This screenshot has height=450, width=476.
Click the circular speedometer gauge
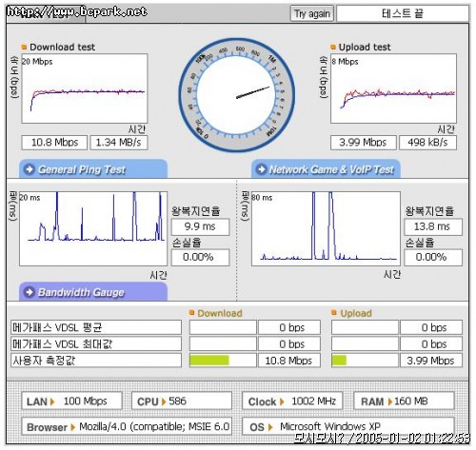(236, 95)
